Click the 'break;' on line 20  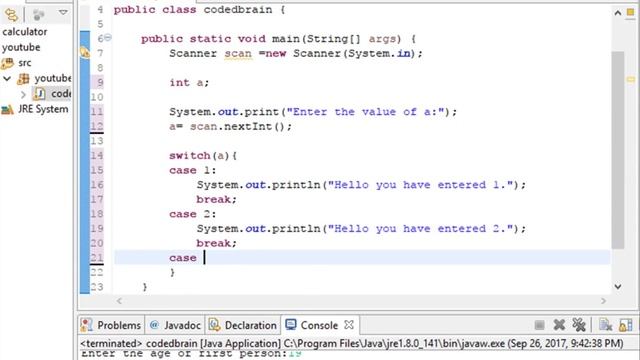pos(216,243)
